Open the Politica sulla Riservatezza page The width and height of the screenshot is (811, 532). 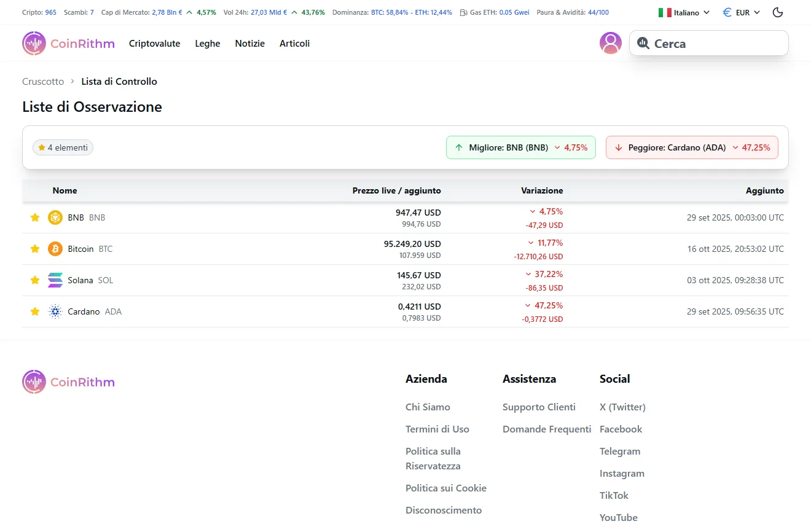(433, 458)
